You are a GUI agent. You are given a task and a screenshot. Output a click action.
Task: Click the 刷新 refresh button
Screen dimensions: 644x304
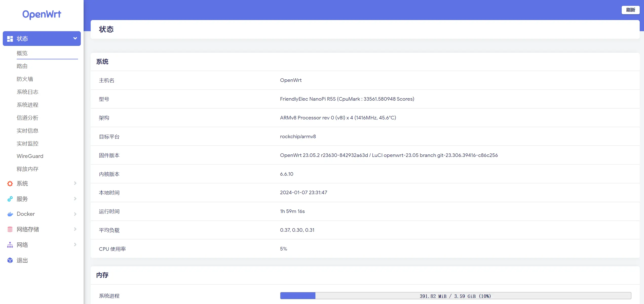tap(631, 10)
